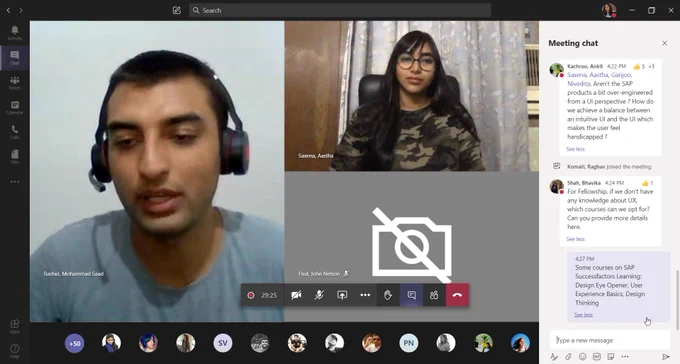Open Files in the sidebar
The image size is (680, 364).
(x=14, y=157)
